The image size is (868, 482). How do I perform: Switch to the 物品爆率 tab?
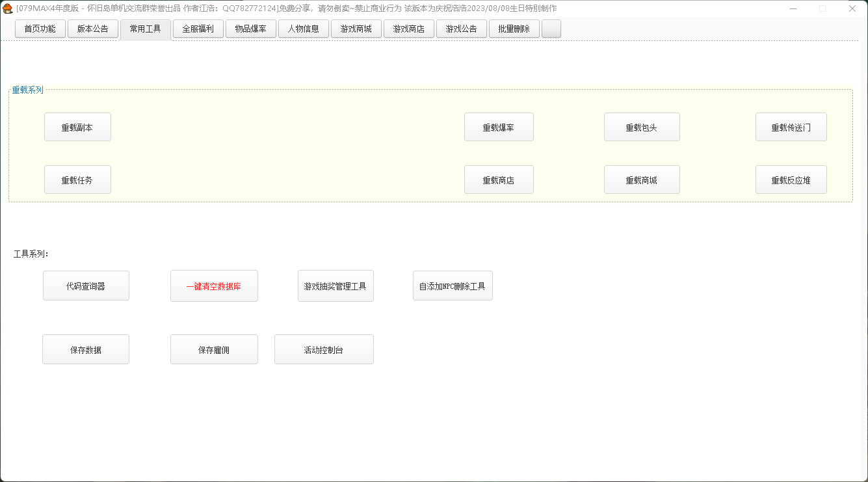pos(251,29)
